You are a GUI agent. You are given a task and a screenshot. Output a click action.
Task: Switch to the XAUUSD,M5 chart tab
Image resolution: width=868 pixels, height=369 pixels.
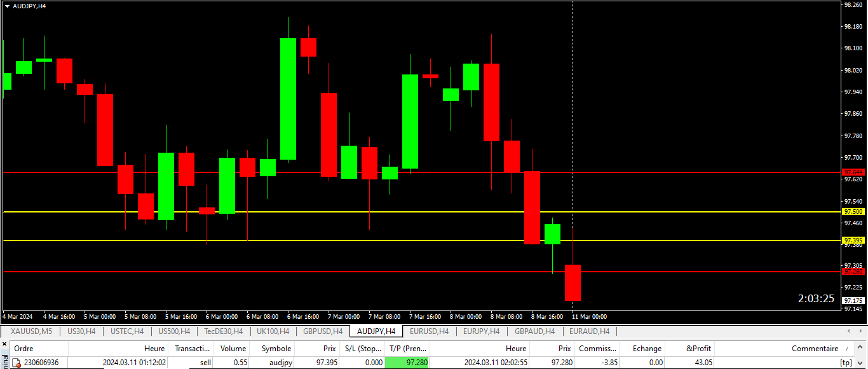[x=31, y=331]
